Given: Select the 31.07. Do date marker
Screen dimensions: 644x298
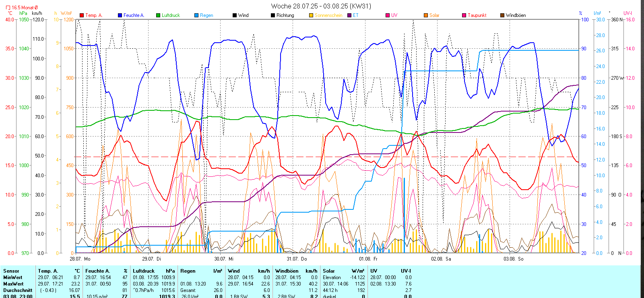Looking at the screenshot, I should tap(297, 259).
